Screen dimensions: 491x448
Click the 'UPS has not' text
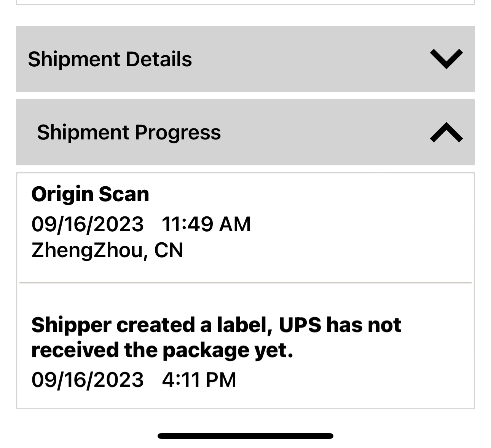point(340,325)
